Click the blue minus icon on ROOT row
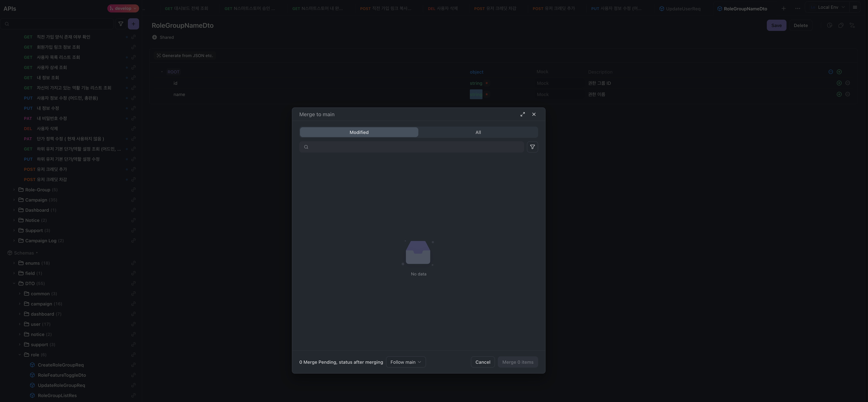 click(831, 72)
